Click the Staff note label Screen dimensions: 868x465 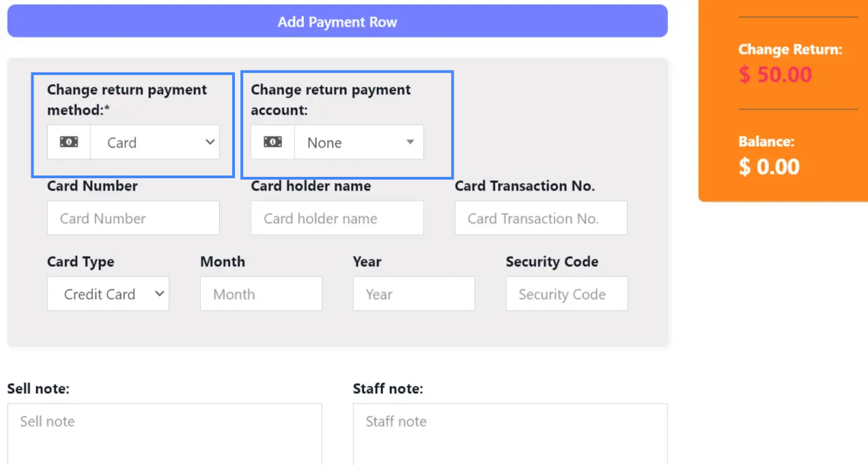[x=388, y=389]
